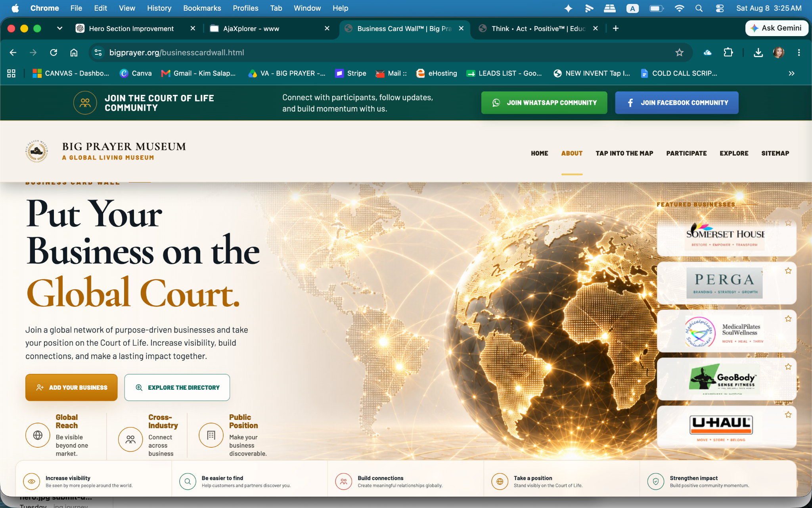812x508 pixels.
Task: Favorite the U-Haul card with its star
Action: (788, 415)
